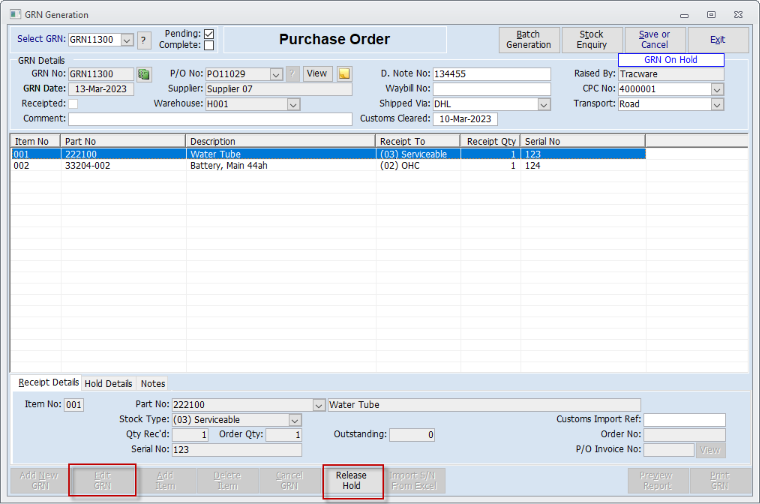Tick the Receipted checkbox
This screenshot has height=504, width=760.
[x=73, y=104]
